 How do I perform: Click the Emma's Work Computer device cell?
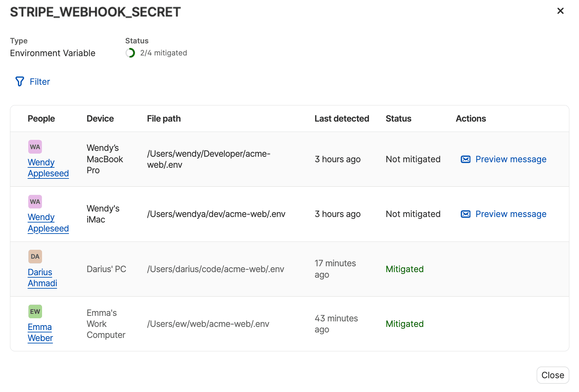pyautogui.click(x=106, y=324)
